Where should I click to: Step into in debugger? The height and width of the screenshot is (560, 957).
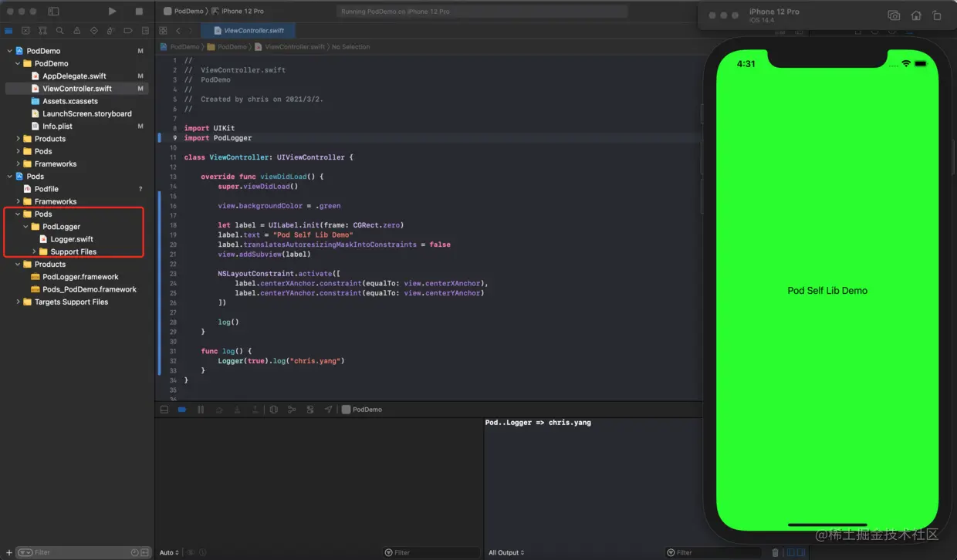[237, 410]
